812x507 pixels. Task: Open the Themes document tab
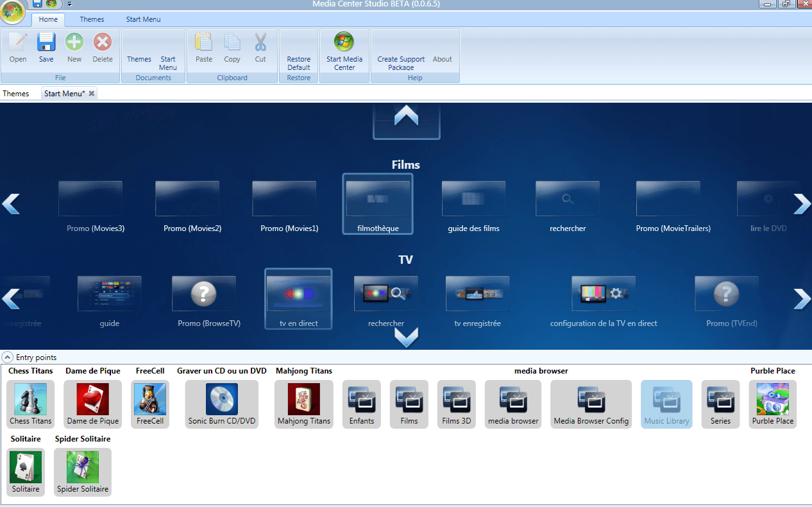[16, 94]
